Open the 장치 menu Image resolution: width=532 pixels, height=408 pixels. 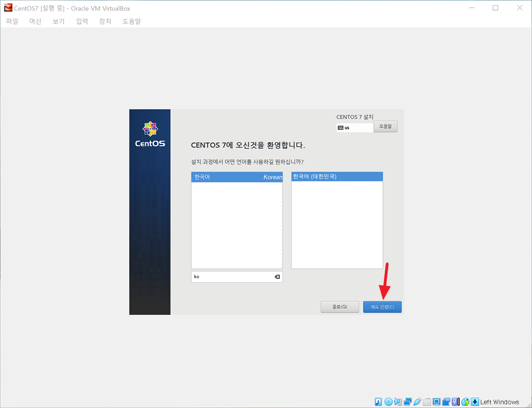[x=105, y=21]
